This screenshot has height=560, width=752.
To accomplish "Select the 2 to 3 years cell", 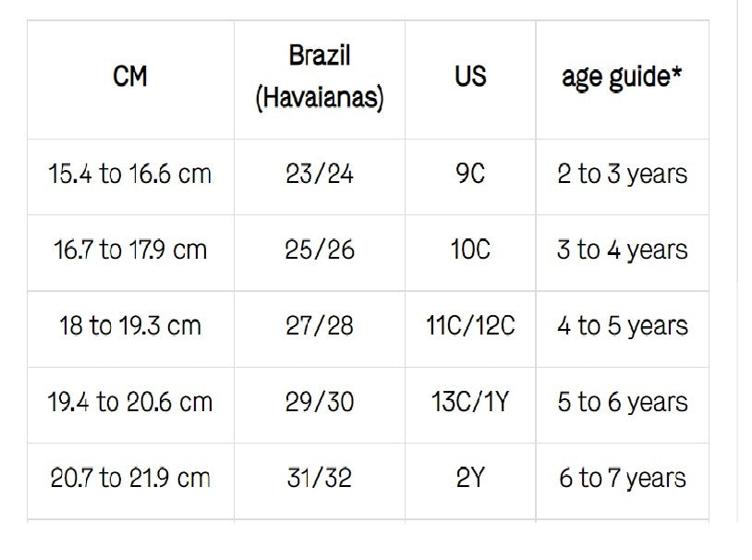I will coord(623,175).
